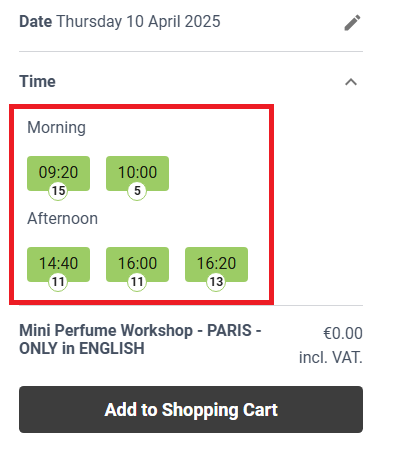Choose the 16:20 afternoon time slot

(216, 264)
